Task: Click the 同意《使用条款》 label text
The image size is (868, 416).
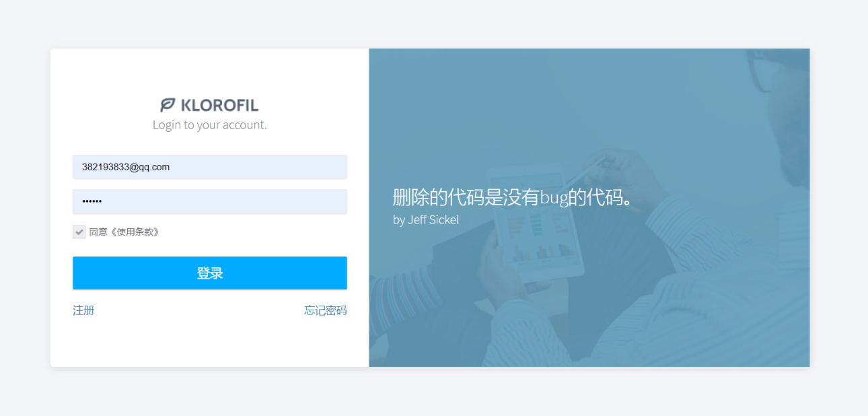Action: pos(124,232)
